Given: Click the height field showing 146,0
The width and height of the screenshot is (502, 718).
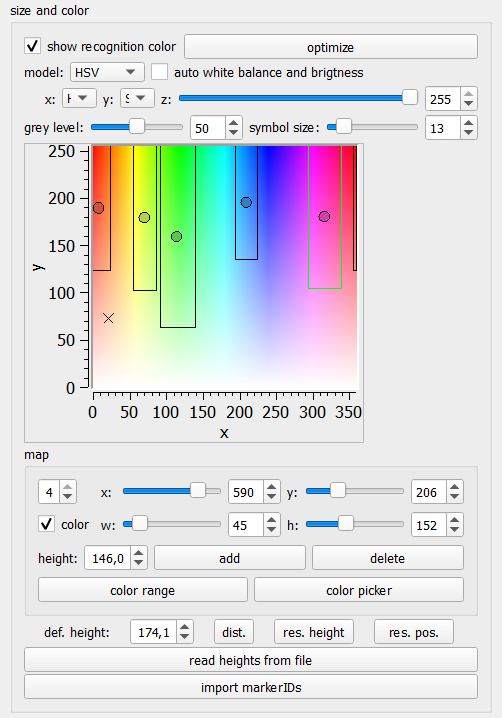Looking at the screenshot, I should (x=107, y=558).
